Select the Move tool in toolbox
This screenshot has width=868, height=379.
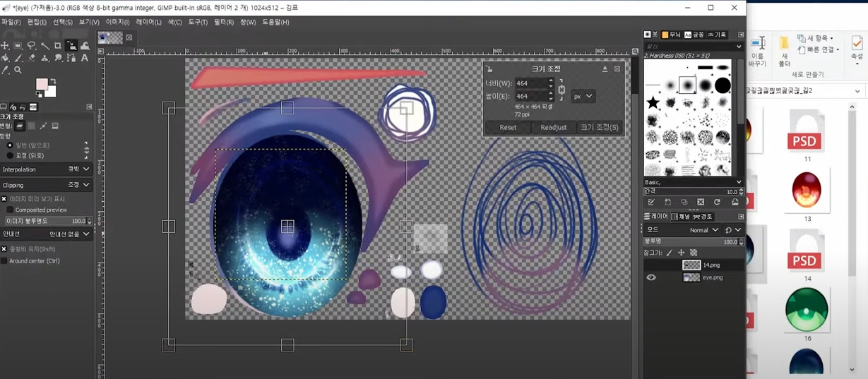(x=5, y=46)
